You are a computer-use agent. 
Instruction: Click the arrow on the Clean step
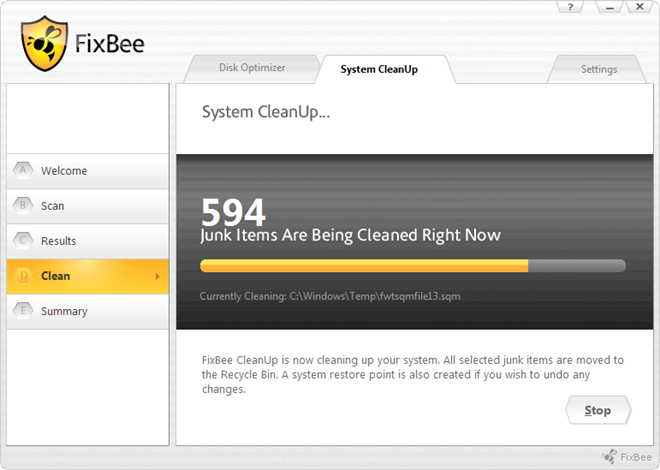point(157,276)
